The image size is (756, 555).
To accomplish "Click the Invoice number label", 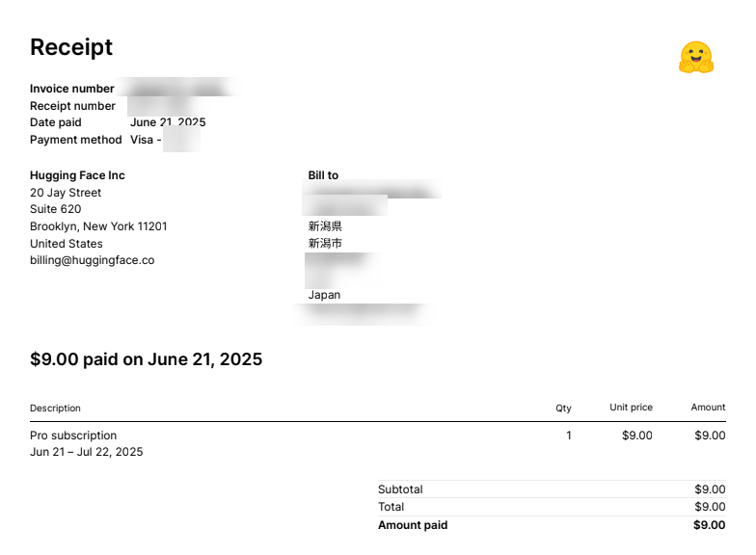I will click(x=72, y=89).
